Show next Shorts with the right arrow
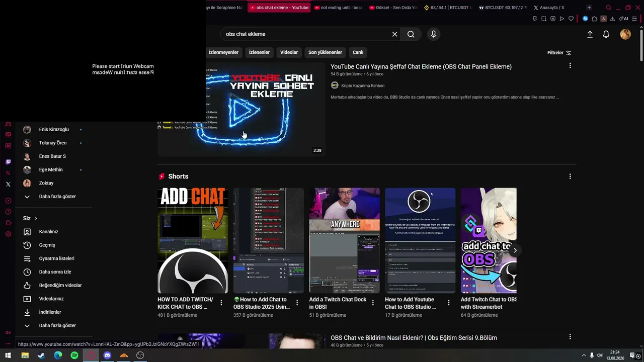Screen dimensions: 644x362 click(x=515, y=250)
